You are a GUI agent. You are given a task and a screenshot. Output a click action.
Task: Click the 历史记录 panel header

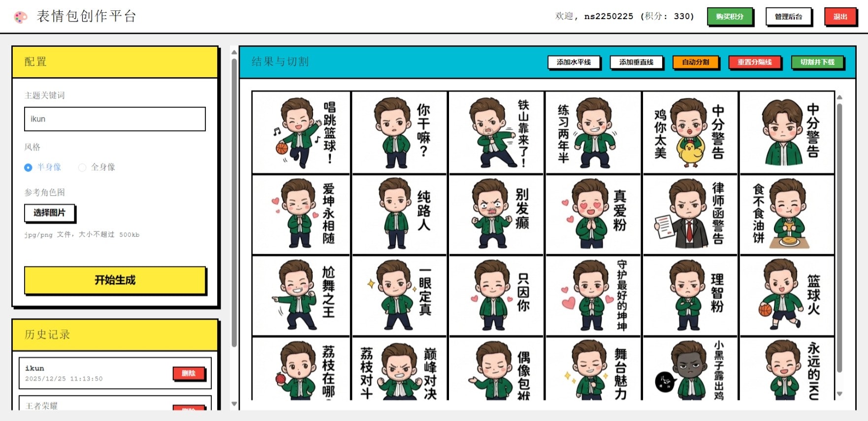pos(115,335)
